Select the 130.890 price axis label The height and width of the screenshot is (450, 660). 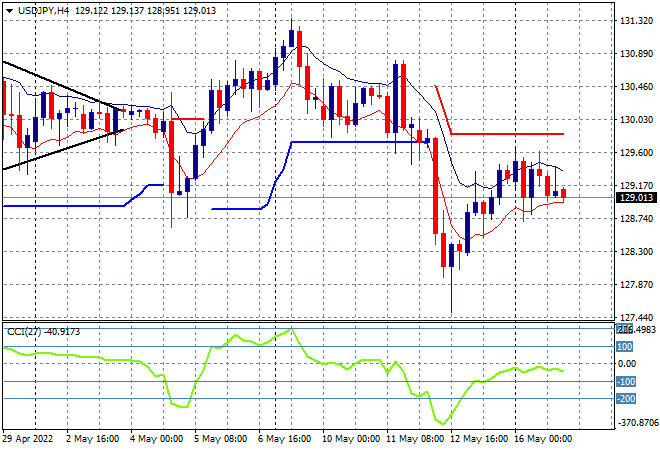(637, 54)
